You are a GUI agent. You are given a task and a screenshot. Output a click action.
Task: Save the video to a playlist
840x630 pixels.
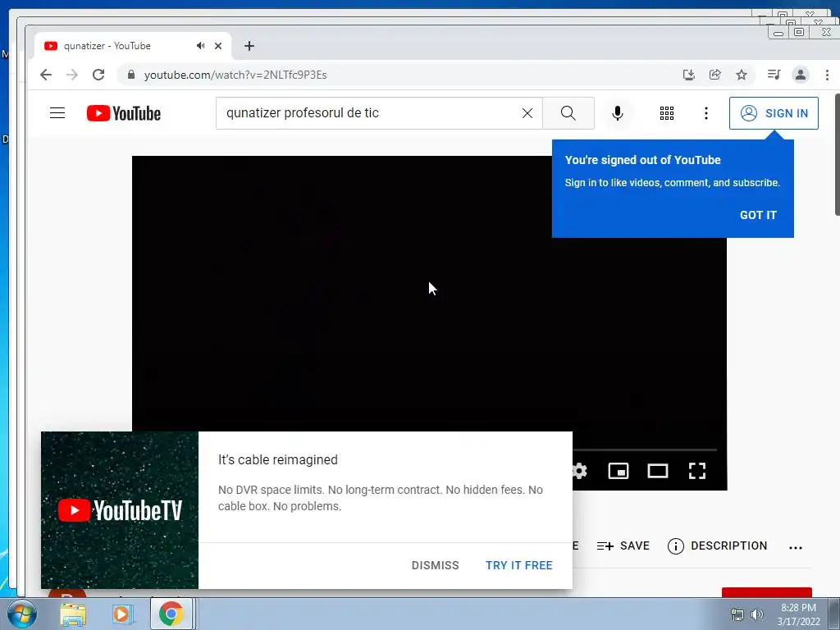coord(623,546)
